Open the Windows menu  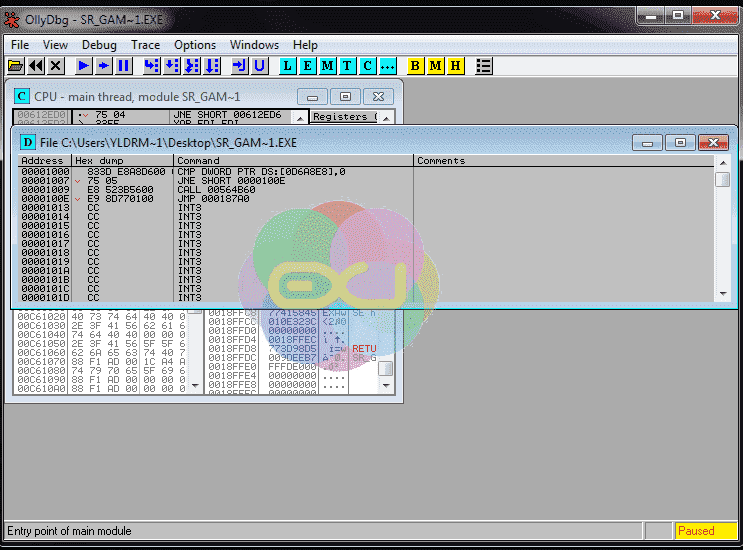tap(254, 45)
